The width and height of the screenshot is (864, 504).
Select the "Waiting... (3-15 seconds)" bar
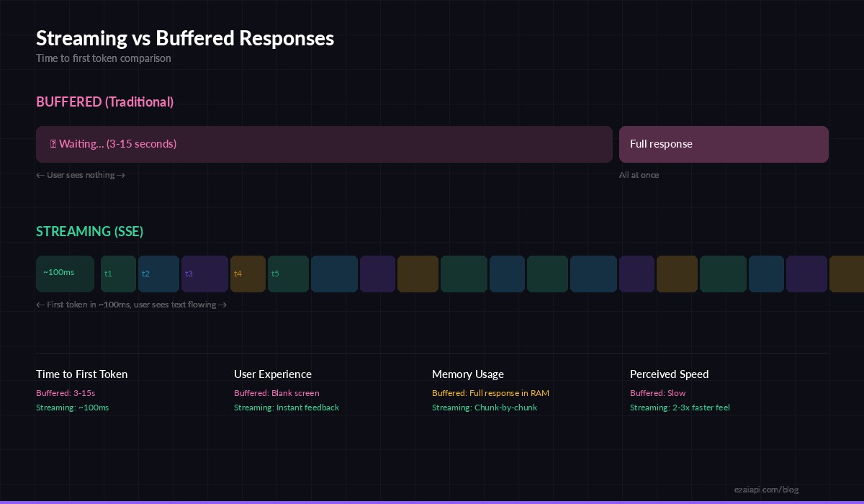click(x=324, y=144)
